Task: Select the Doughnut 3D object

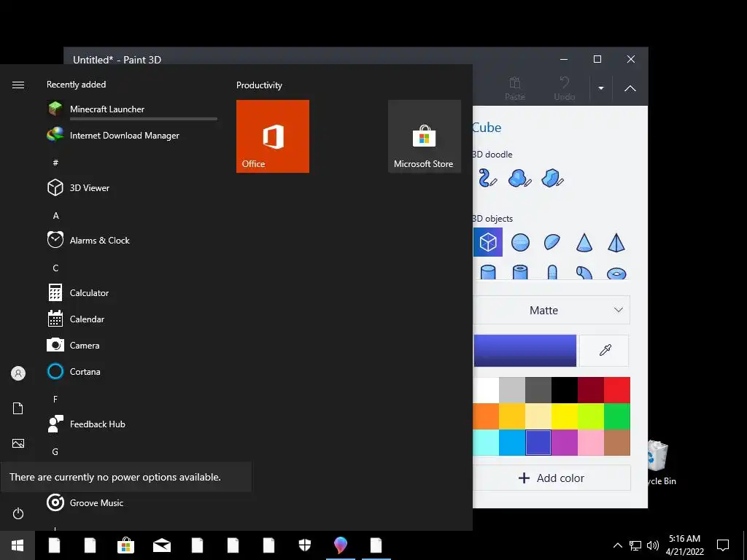Action: 616,273
